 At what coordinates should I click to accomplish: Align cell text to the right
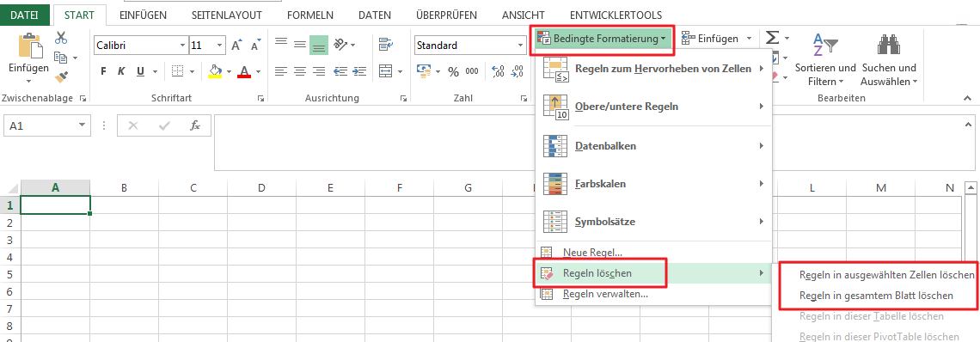[319, 71]
